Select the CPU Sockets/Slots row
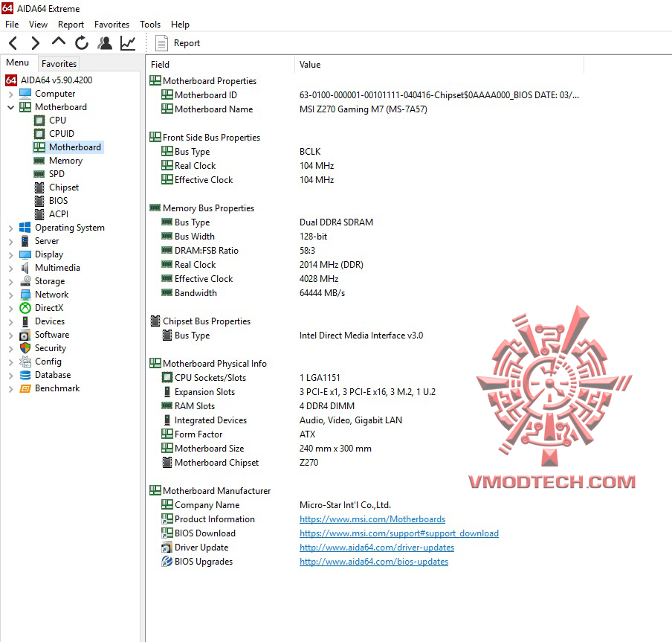 (366, 378)
